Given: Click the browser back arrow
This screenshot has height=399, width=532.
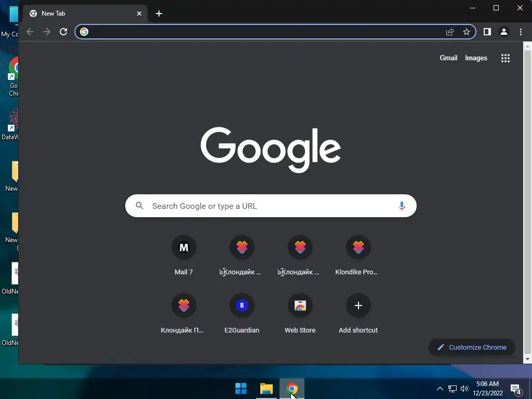Looking at the screenshot, I should (x=30, y=32).
